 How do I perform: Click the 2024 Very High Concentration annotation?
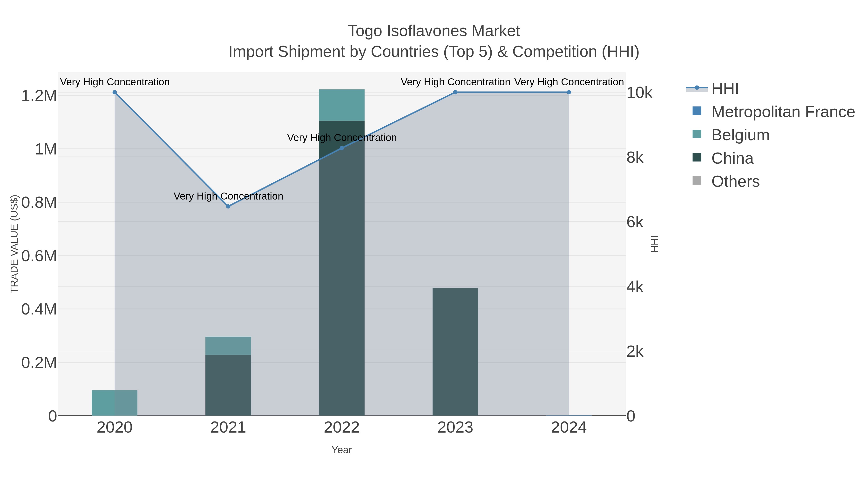(569, 82)
